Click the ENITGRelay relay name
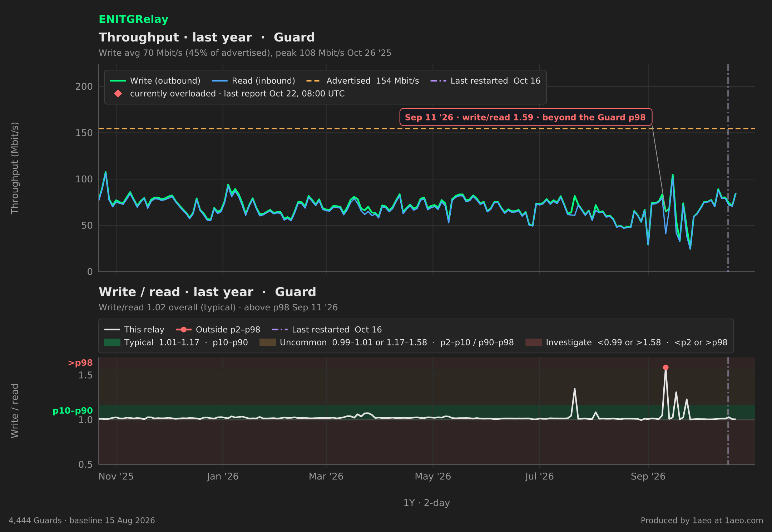Viewport: 772px width, 532px height. [x=133, y=19]
